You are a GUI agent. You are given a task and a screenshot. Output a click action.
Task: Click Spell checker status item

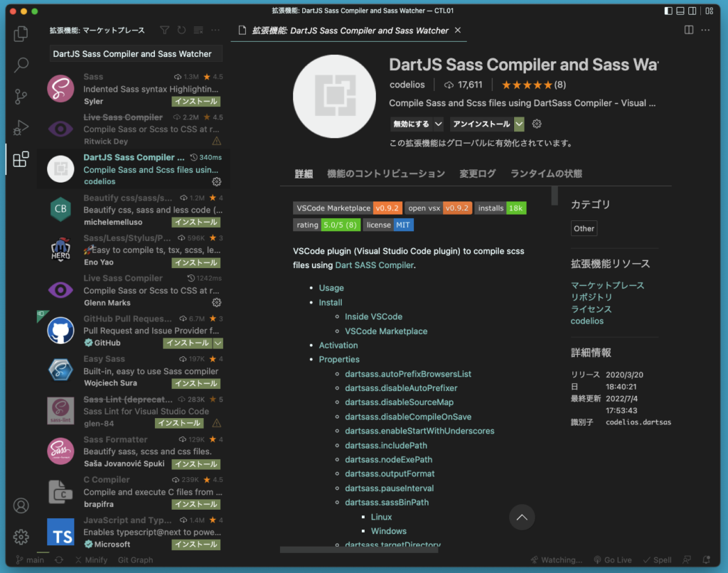(x=658, y=560)
